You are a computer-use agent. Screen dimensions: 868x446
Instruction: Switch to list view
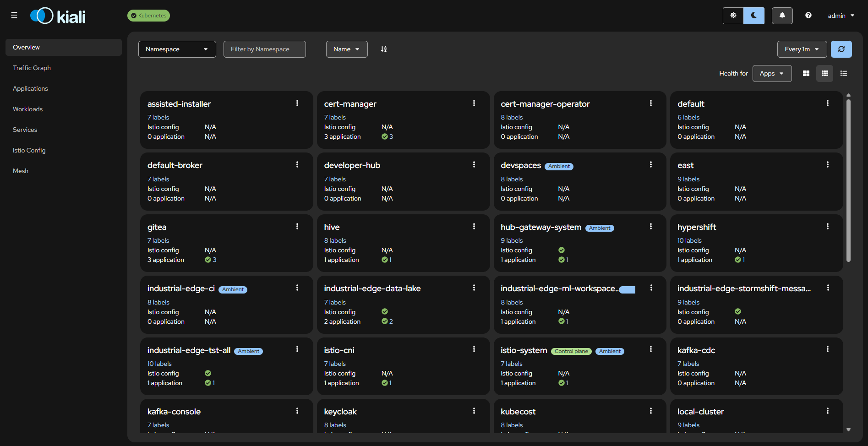tap(844, 73)
